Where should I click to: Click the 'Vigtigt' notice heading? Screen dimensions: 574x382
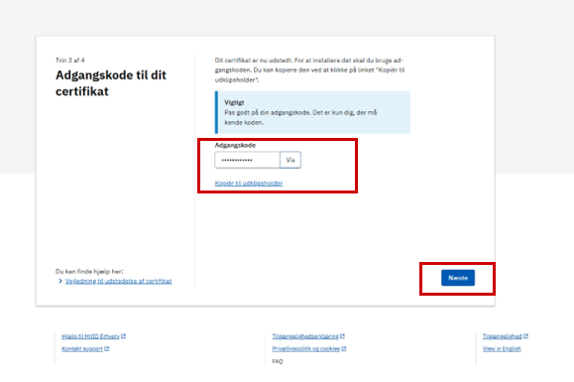(x=234, y=102)
